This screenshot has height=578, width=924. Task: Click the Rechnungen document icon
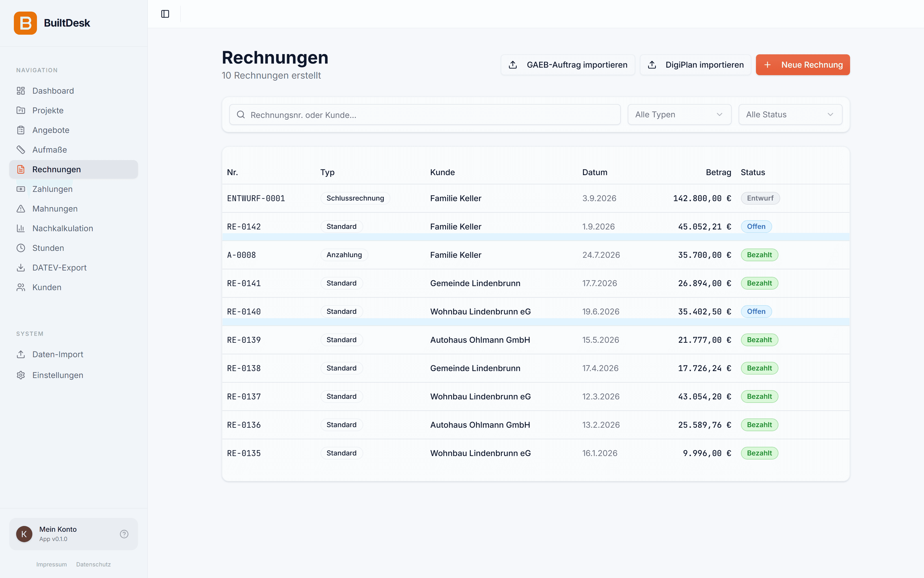[21, 169]
